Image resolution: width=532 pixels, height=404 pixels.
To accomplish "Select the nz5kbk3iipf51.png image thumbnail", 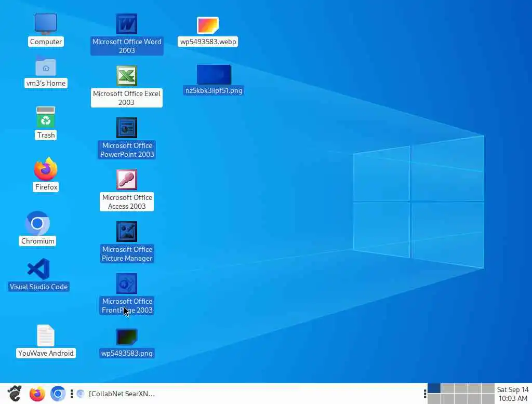I will (214, 75).
